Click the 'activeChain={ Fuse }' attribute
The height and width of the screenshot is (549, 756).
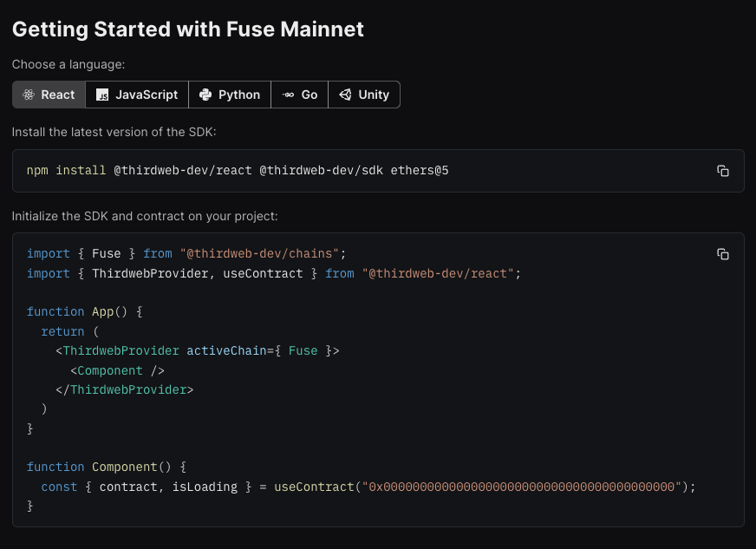click(259, 350)
